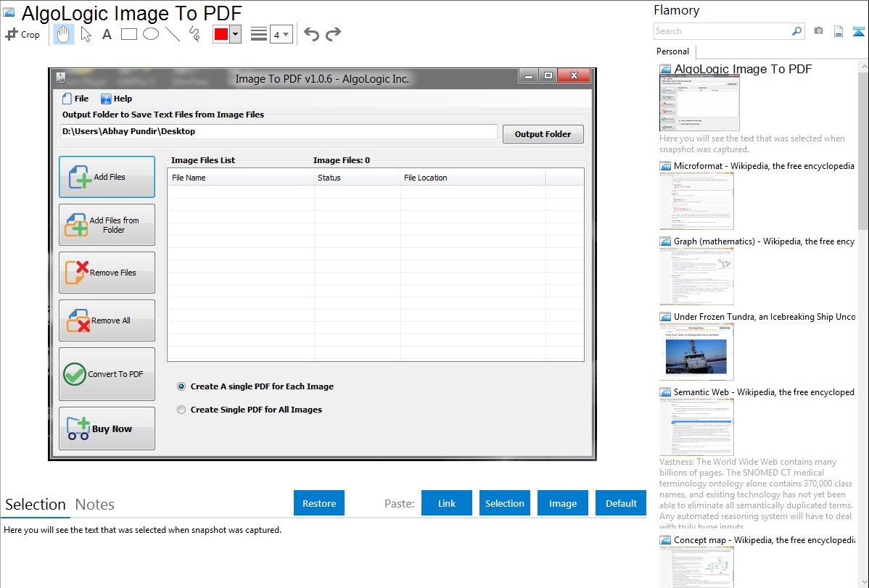Click Convert To PDF
Screen dimensions: 869x588
tap(107, 374)
